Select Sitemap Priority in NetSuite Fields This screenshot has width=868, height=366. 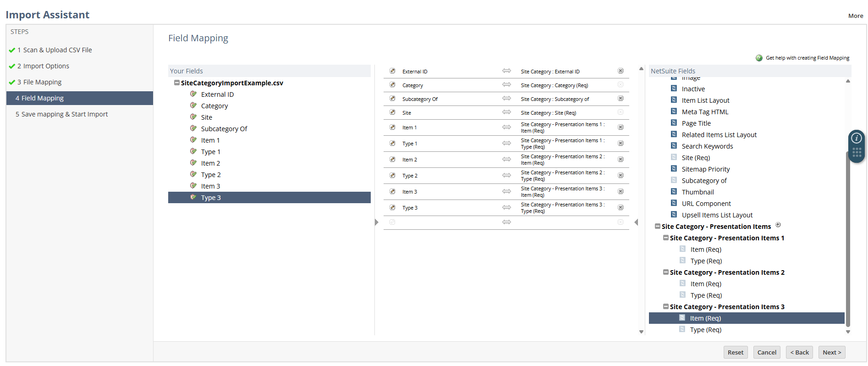(706, 169)
